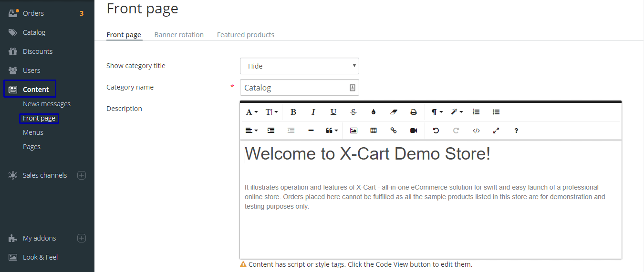Open the paragraph format dropdown

(437, 112)
